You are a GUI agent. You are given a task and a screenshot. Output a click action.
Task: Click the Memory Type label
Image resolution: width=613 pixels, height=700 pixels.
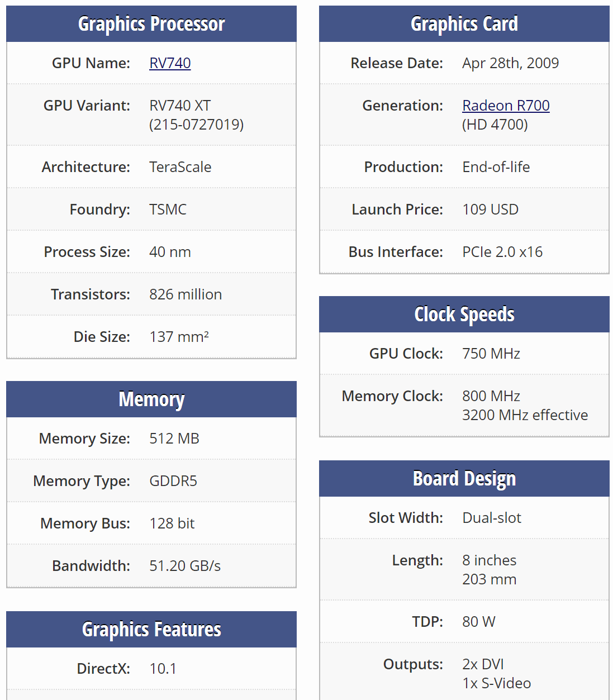coord(82,481)
